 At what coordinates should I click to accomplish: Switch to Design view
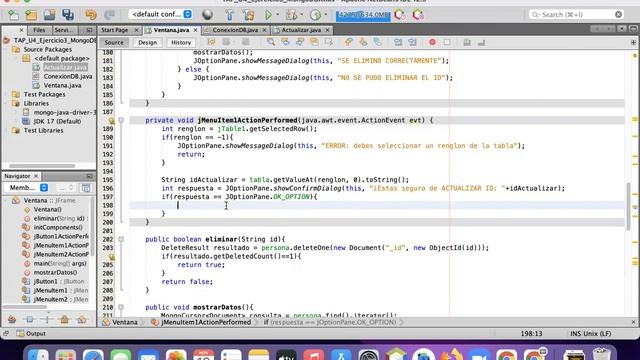click(147, 42)
